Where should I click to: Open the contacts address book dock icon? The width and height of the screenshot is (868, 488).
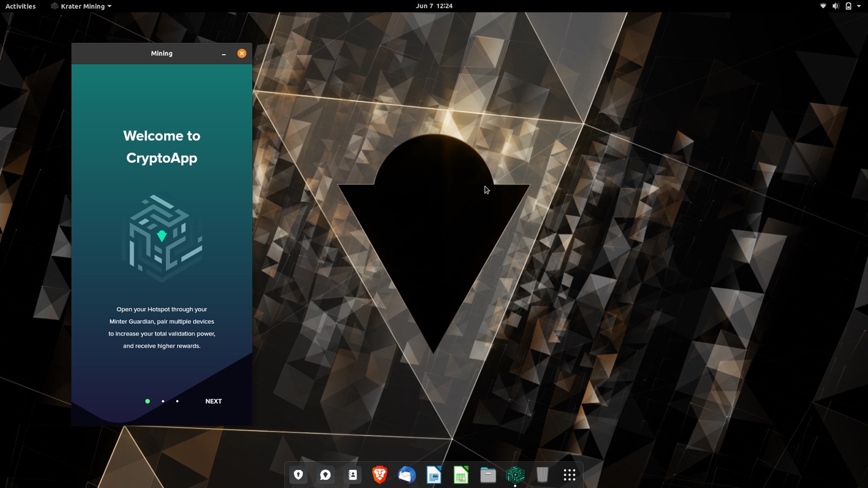pos(353,475)
